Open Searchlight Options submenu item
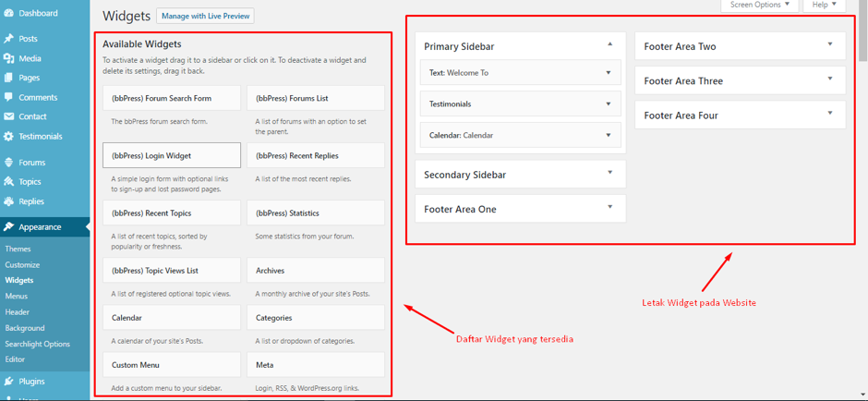 38,344
